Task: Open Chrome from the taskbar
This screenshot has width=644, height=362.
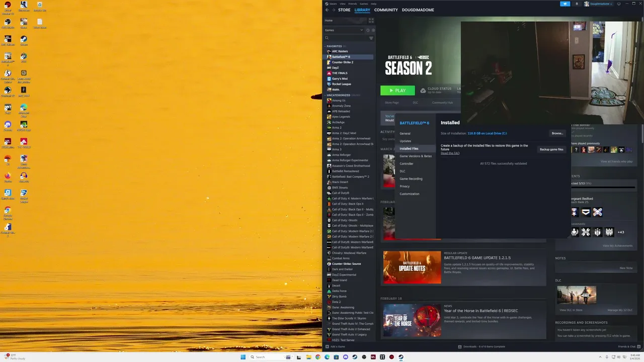Action: (317, 357)
